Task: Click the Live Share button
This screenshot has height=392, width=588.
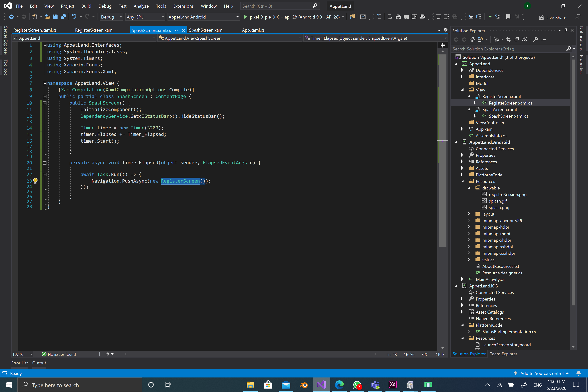Action: 552,17
